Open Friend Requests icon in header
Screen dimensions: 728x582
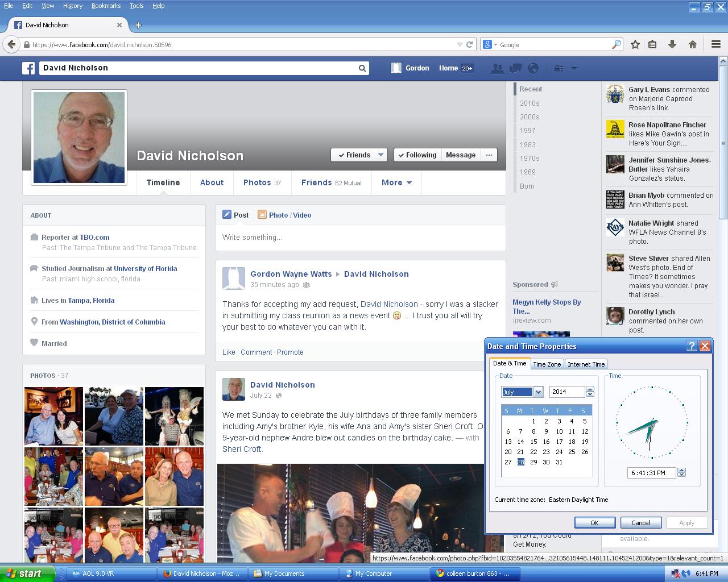pos(497,68)
